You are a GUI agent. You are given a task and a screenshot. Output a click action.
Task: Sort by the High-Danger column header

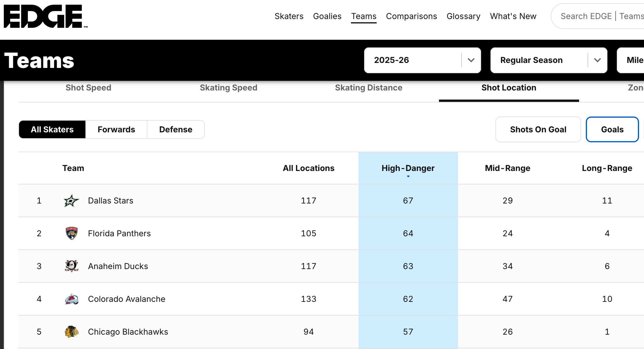[x=408, y=168]
